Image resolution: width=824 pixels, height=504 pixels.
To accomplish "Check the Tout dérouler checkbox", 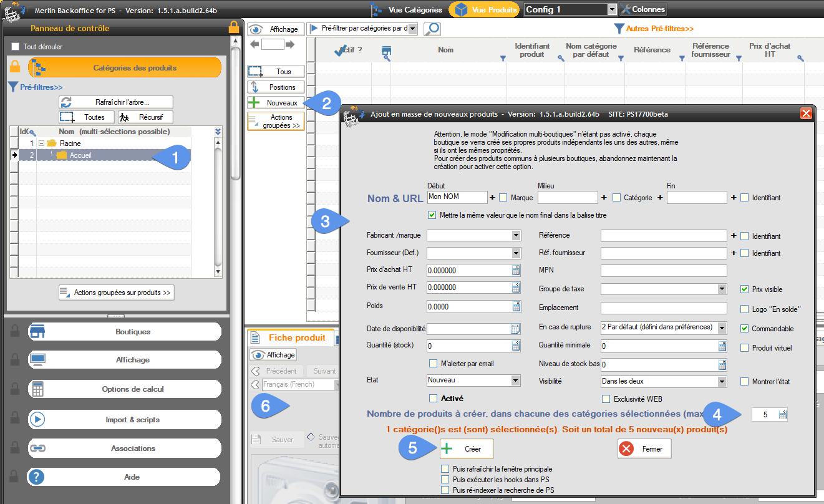I will 16,47.
